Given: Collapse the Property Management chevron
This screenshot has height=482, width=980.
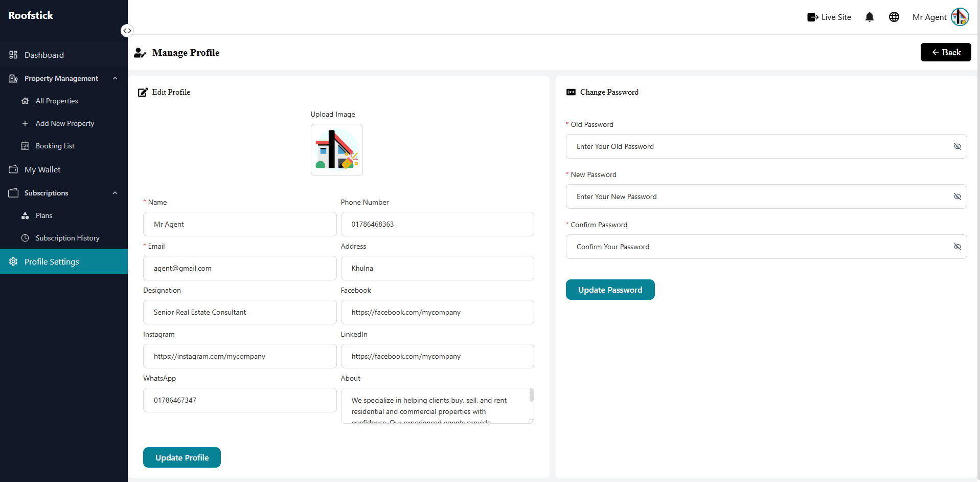Looking at the screenshot, I should 115,78.
